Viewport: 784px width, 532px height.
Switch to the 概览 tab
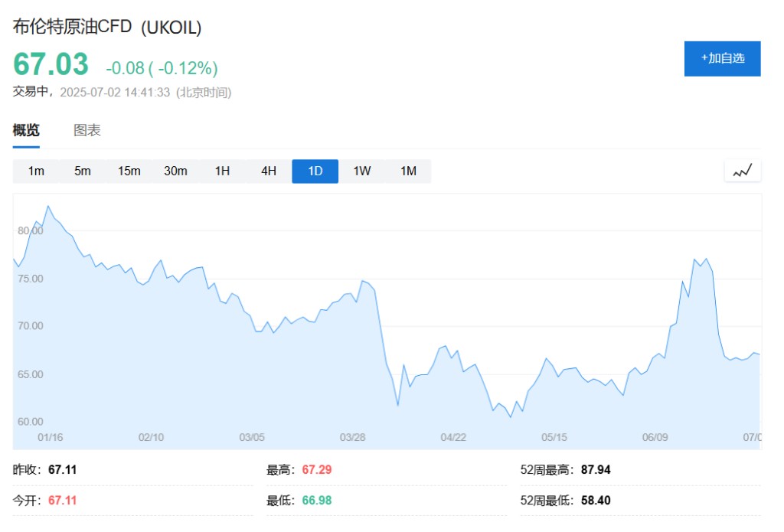[26, 130]
